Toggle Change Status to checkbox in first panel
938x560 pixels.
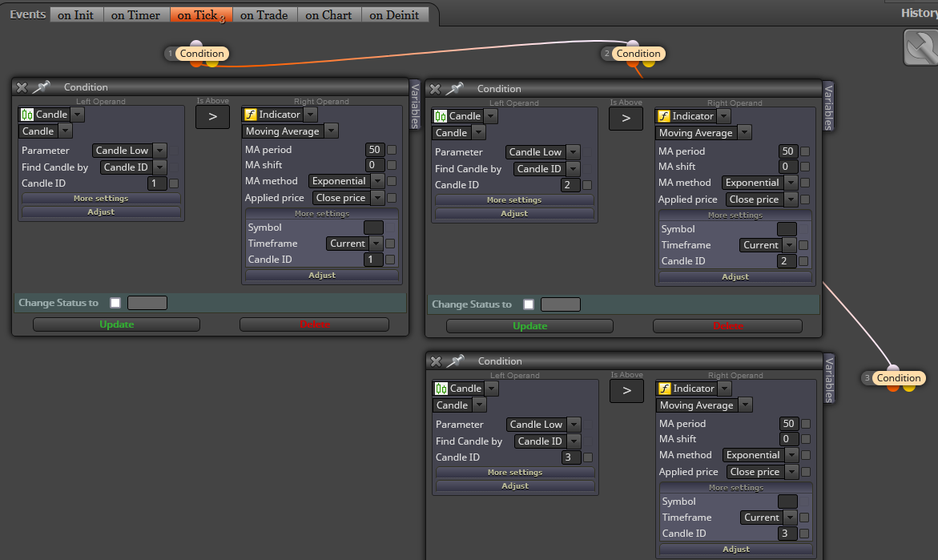(115, 303)
